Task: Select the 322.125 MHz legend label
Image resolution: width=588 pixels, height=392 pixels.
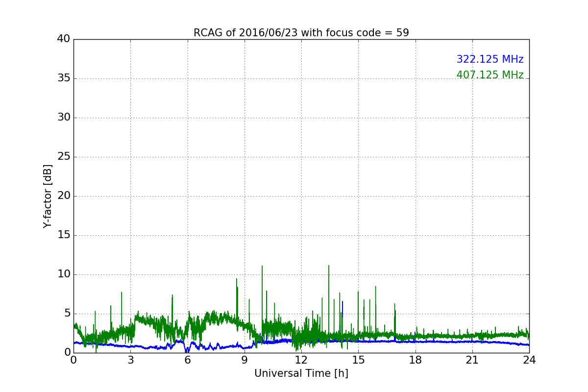Action: (490, 59)
